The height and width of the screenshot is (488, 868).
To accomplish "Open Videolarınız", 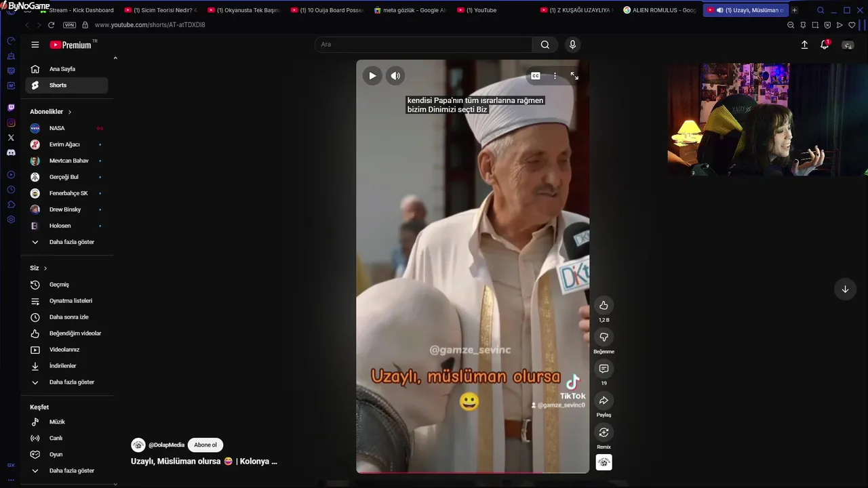I will coord(66,350).
